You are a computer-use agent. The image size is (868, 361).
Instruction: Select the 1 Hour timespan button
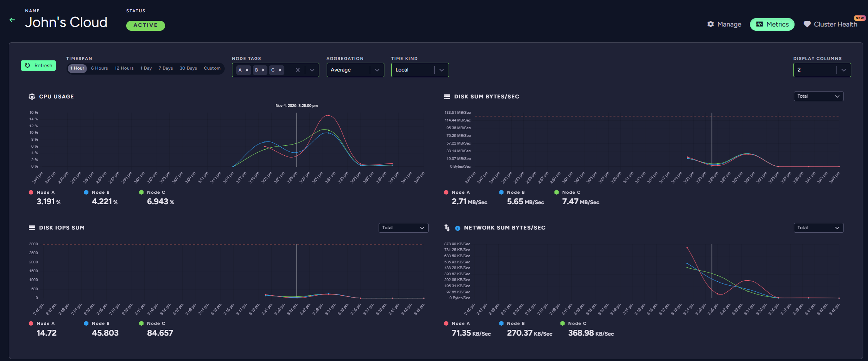pyautogui.click(x=77, y=68)
